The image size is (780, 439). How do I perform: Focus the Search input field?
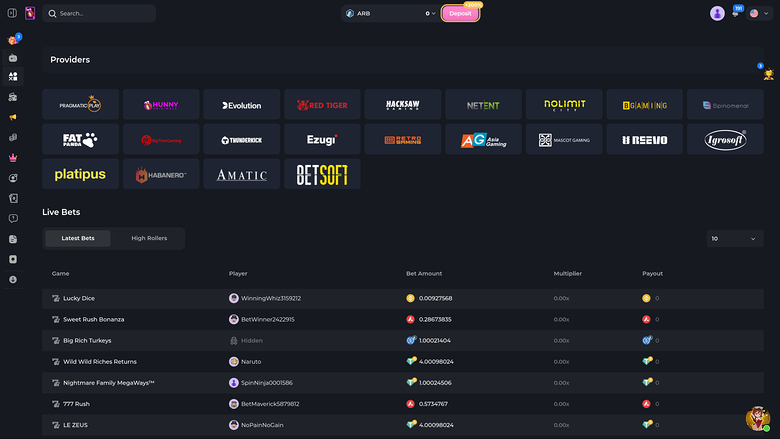99,13
